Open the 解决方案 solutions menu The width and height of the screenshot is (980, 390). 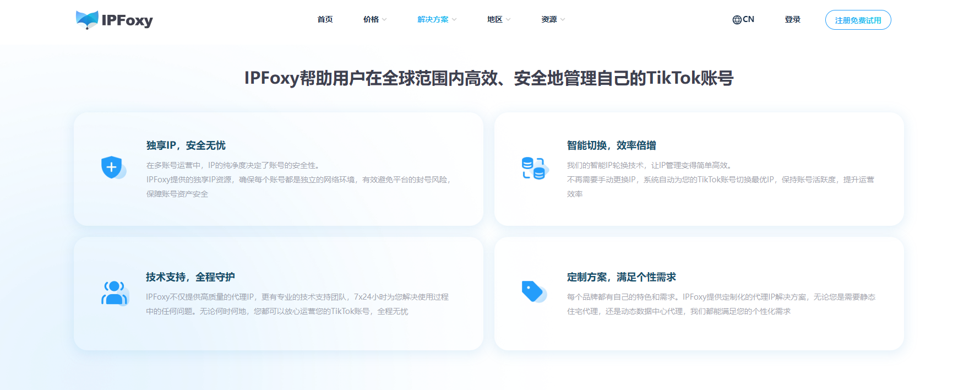[x=433, y=19]
